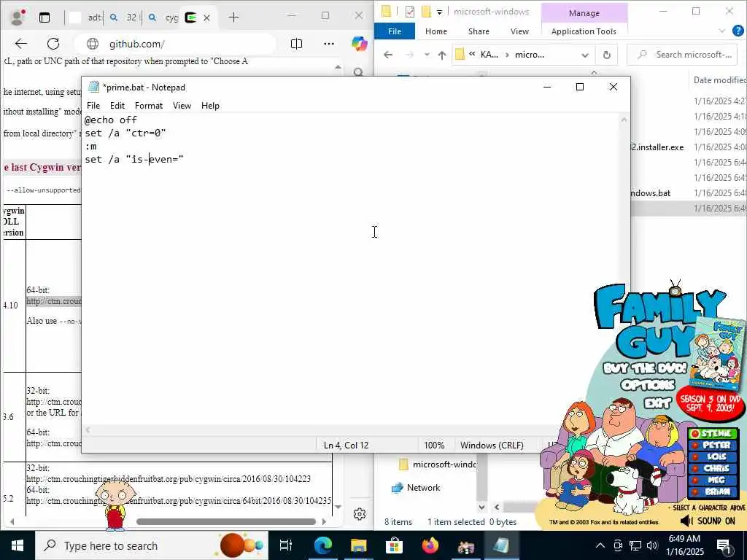This screenshot has height=560, width=747.
Task: Open Edge split screen
Action: pos(296,44)
